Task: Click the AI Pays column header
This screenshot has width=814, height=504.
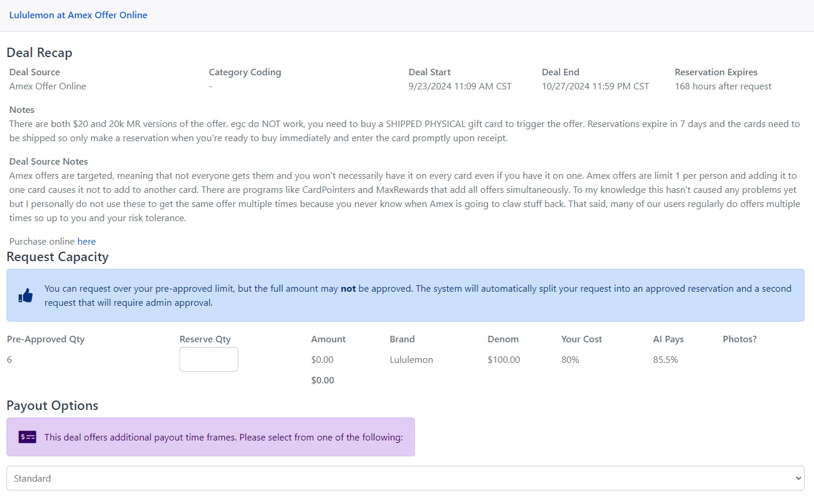Action: click(x=668, y=339)
